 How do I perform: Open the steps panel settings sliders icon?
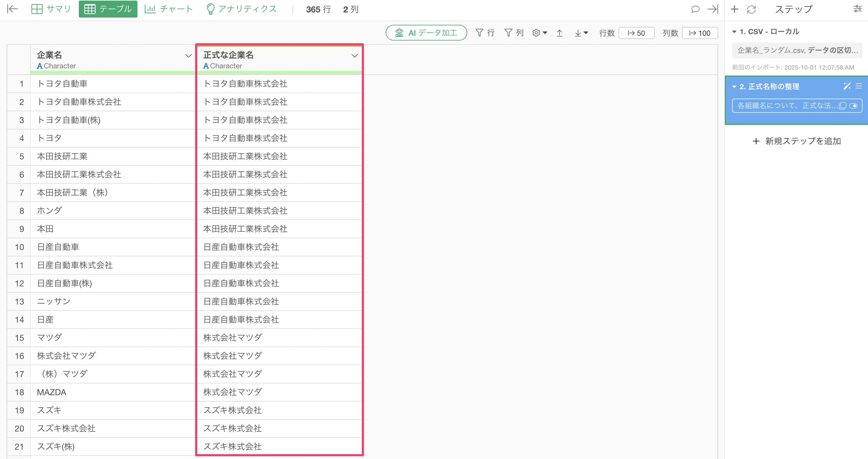857,9
